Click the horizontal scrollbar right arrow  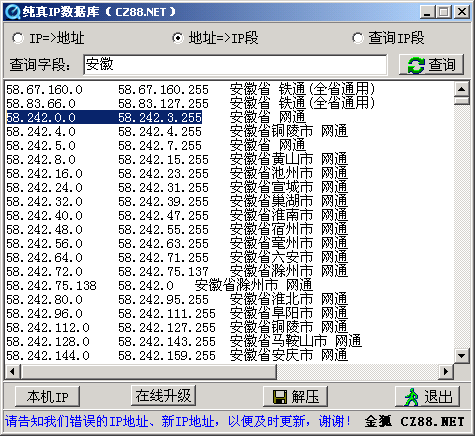(x=446, y=371)
